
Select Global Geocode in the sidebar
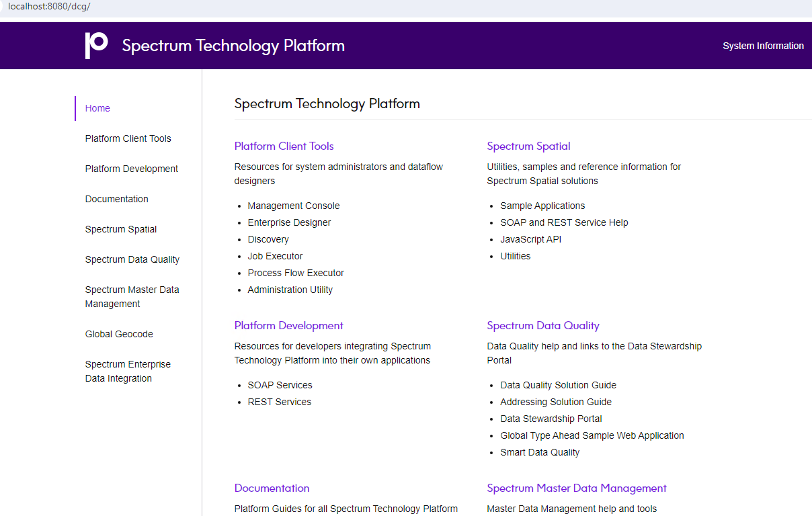(x=119, y=334)
